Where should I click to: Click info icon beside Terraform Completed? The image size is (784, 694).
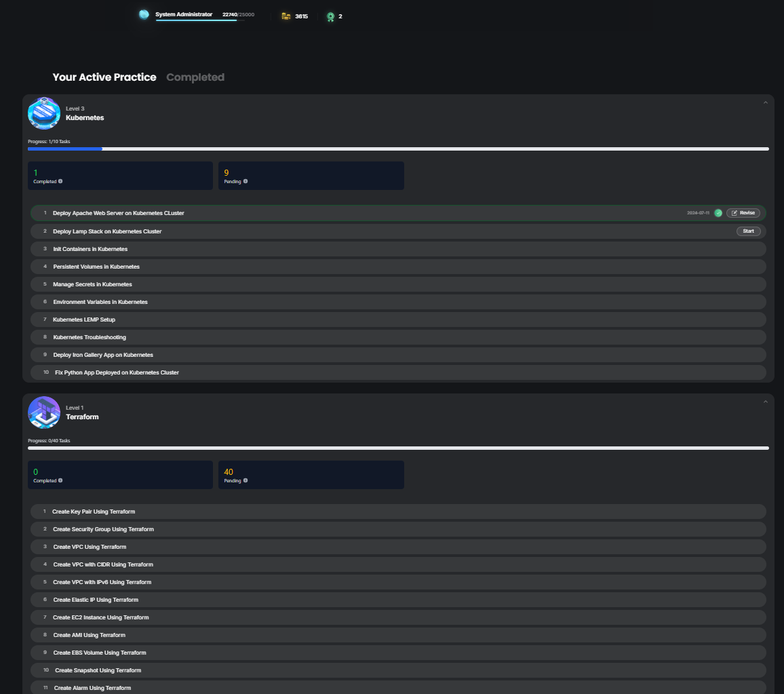click(60, 480)
